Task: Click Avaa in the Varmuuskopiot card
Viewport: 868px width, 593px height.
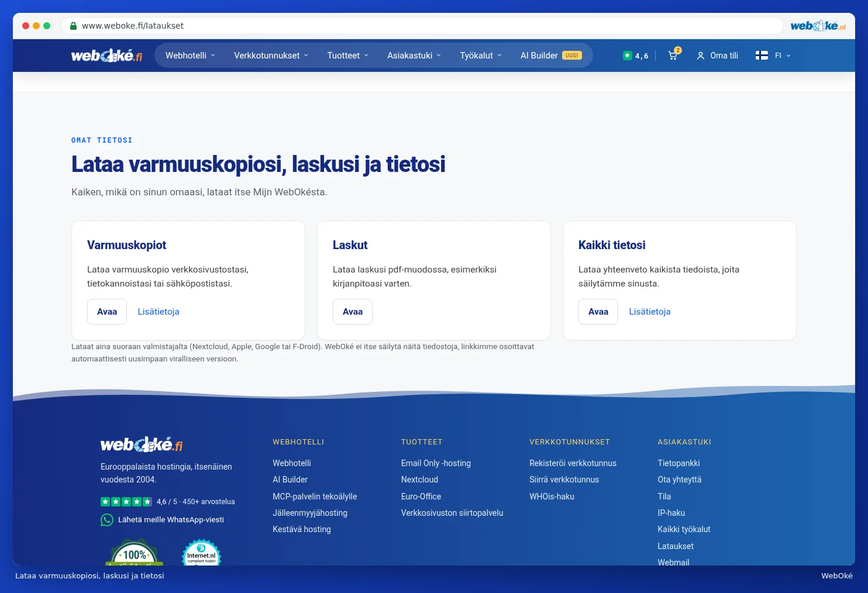Action: tap(107, 312)
